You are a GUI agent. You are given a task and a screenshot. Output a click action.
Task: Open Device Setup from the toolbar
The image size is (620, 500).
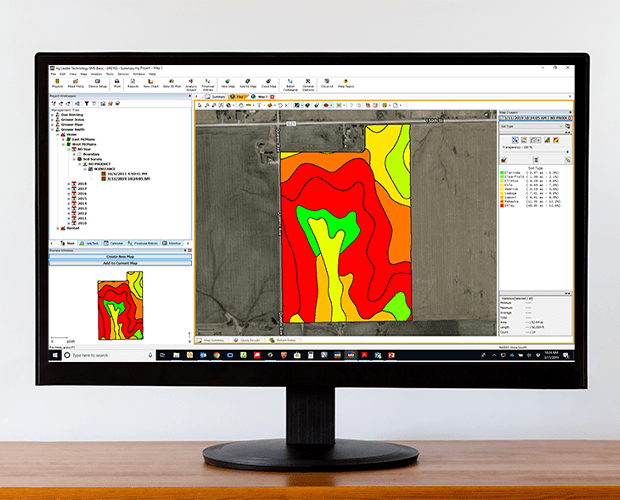click(97, 83)
